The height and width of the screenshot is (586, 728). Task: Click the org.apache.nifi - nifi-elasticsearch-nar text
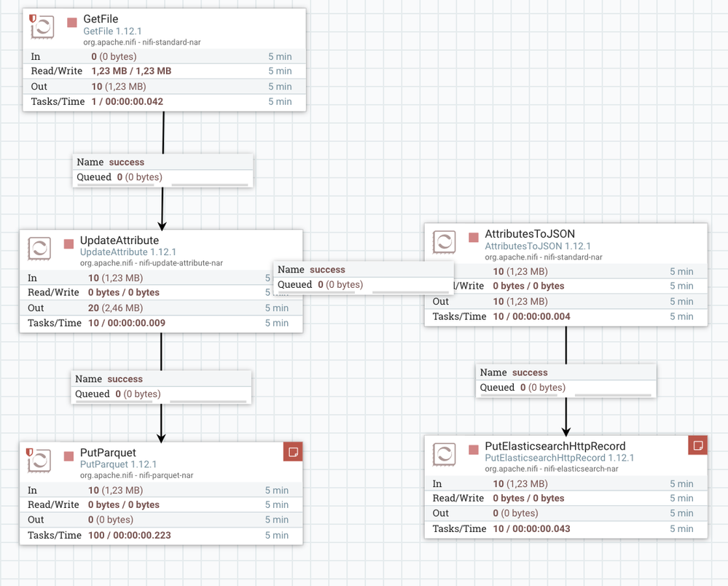pyautogui.click(x=552, y=469)
